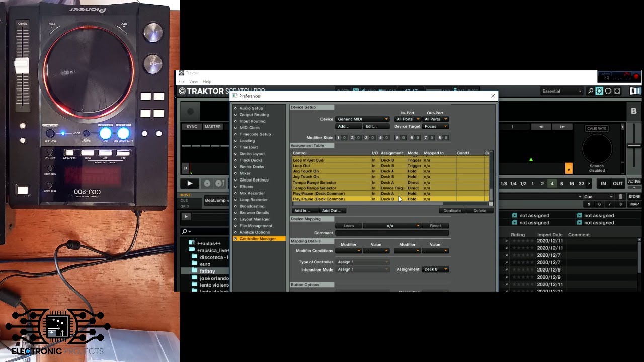The image size is (644, 362).
Task: Start Deck A with the play button
Action: tap(190, 184)
